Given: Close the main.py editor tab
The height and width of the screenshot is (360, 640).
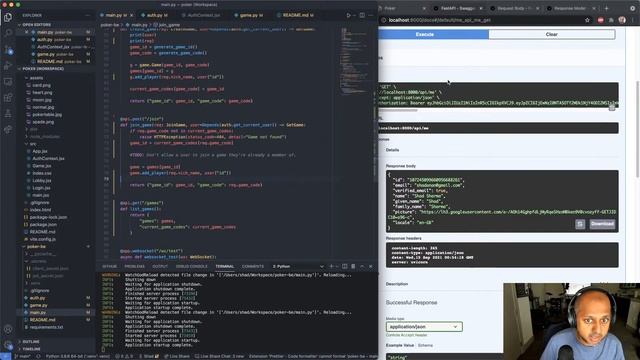Looking at the screenshot, I should (131, 15).
